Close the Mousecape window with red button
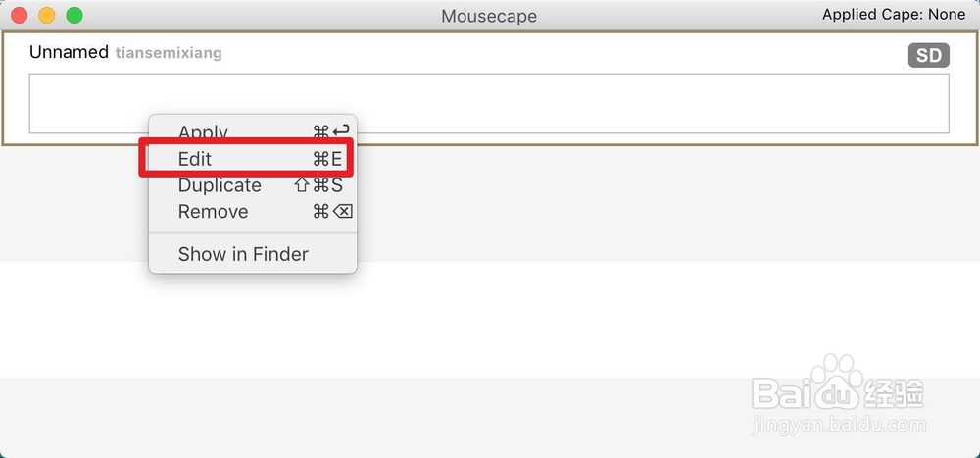 point(20,15)
